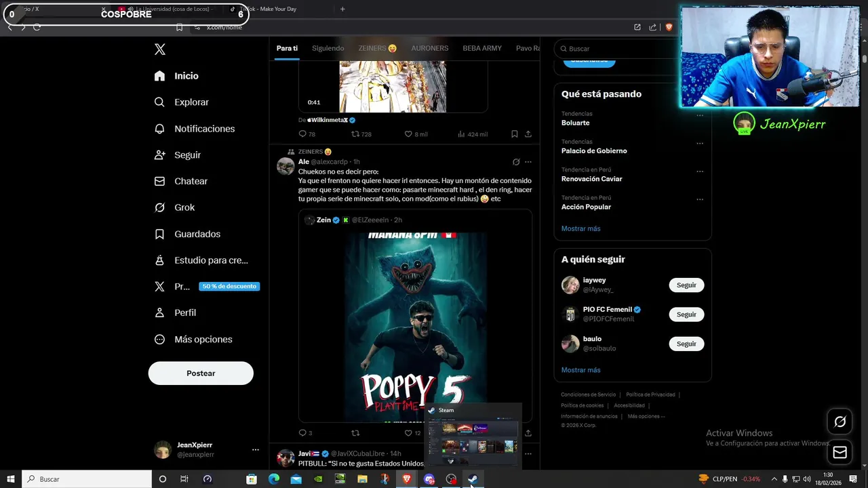The width and height of the screenshot is (868, 488).
Task: Ask Grok about Ale's post
Action: click(516, 162)
